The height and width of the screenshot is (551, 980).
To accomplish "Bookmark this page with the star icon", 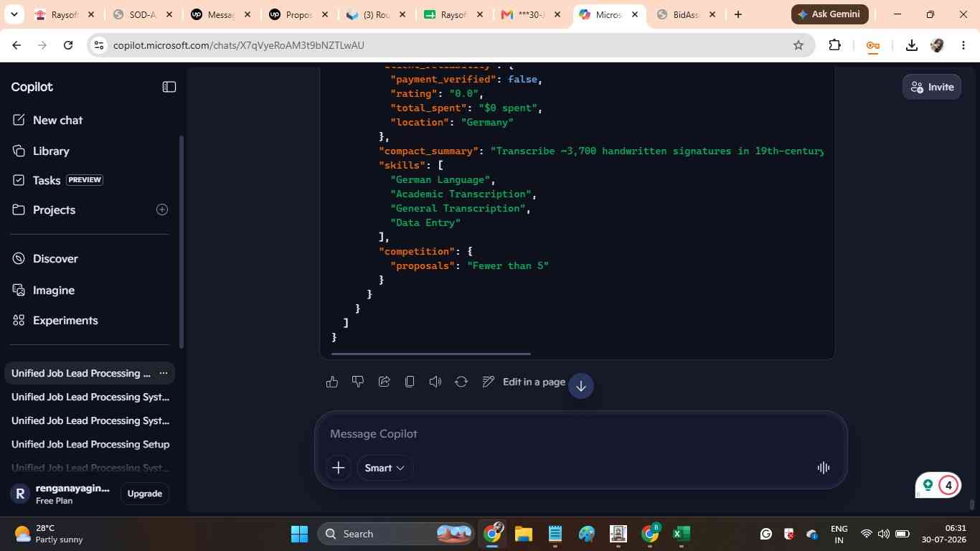I will (798, 45).
